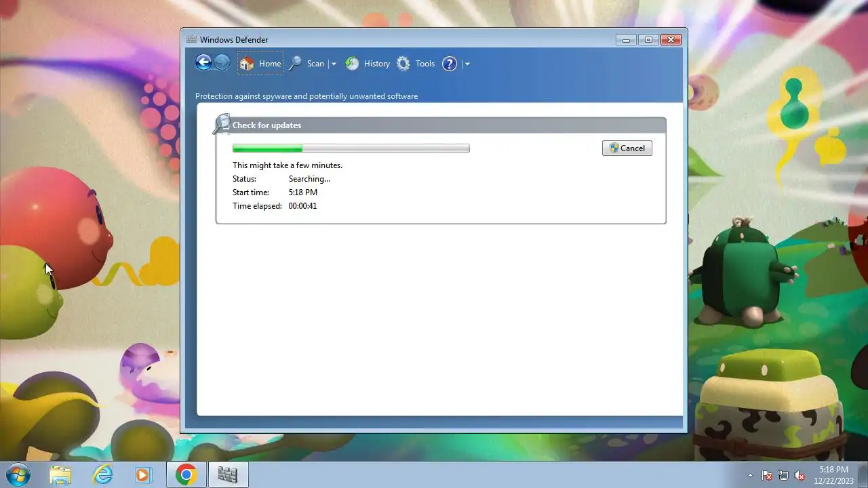Image resolution: width=868 pixels, height=488 pixels.
Task: Open the History page
Action: click(x=368, y=64)
